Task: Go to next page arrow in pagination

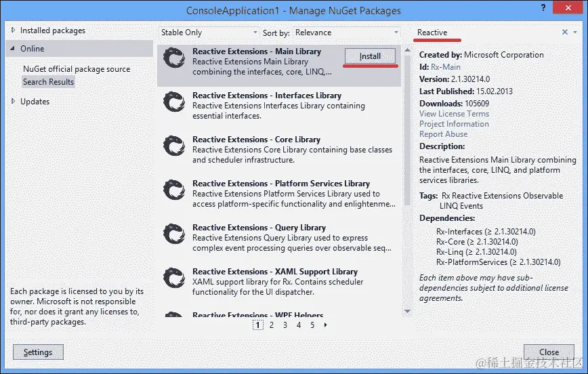Action: click(325, 325)
